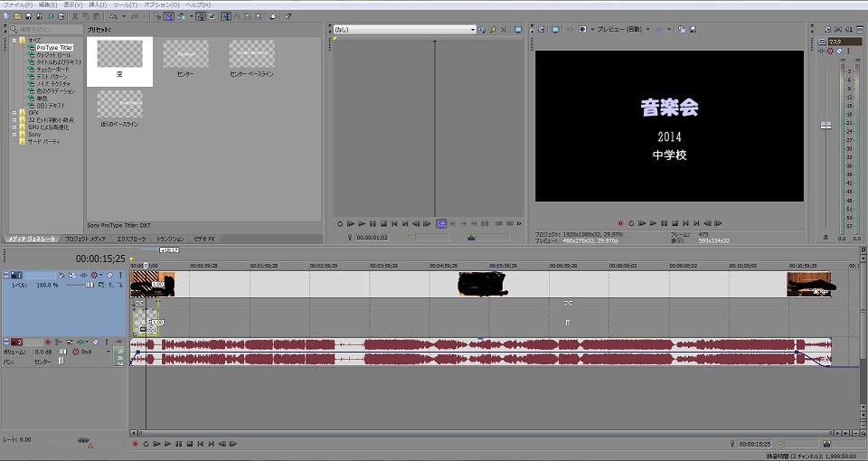Viewport: 868px width, 461px height.
Task: Click the preview Play button
Action: [653, 223]
